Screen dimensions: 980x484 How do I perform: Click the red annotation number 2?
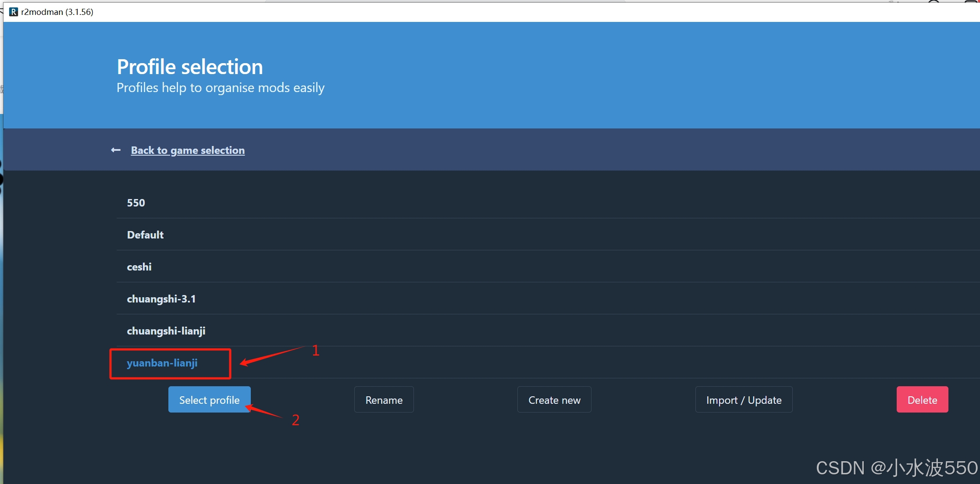click(296, 420)
